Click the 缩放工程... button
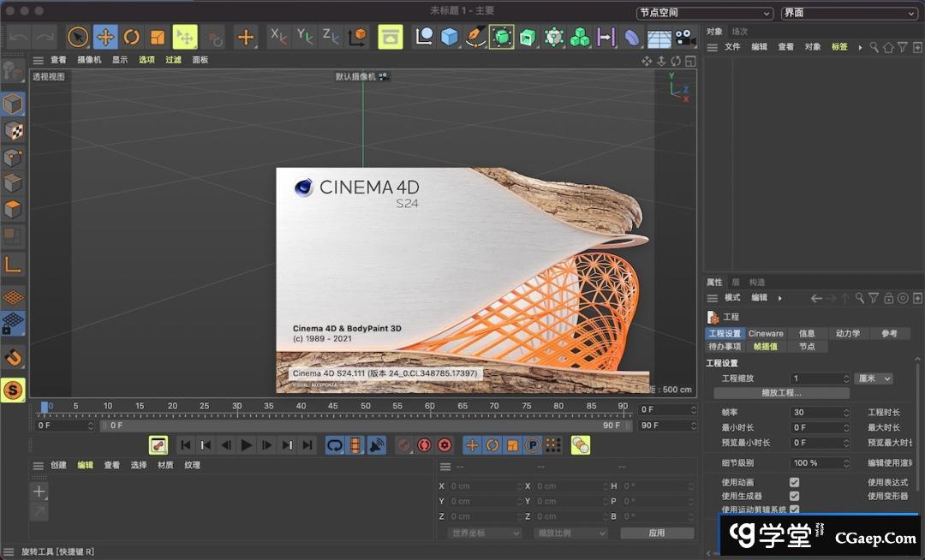Image resolution: width=925 pixels, height=560 pixels. point(781,393)
